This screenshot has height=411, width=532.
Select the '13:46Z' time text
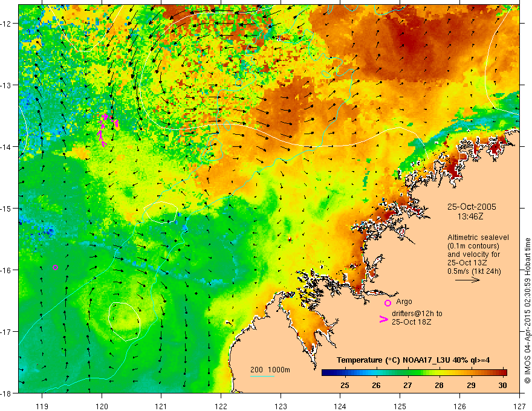tap(470, 216)
